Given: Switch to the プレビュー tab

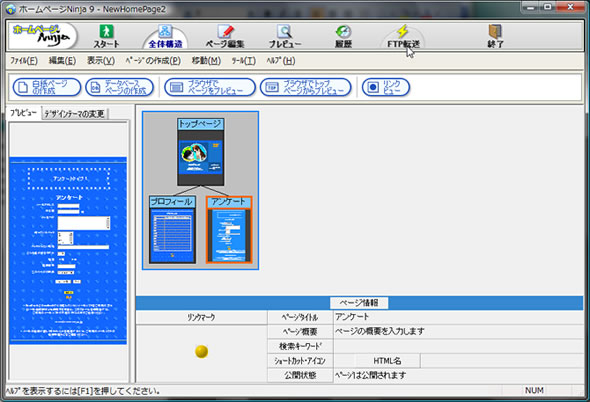Looking at the screenshot, I should coord(23,113).
